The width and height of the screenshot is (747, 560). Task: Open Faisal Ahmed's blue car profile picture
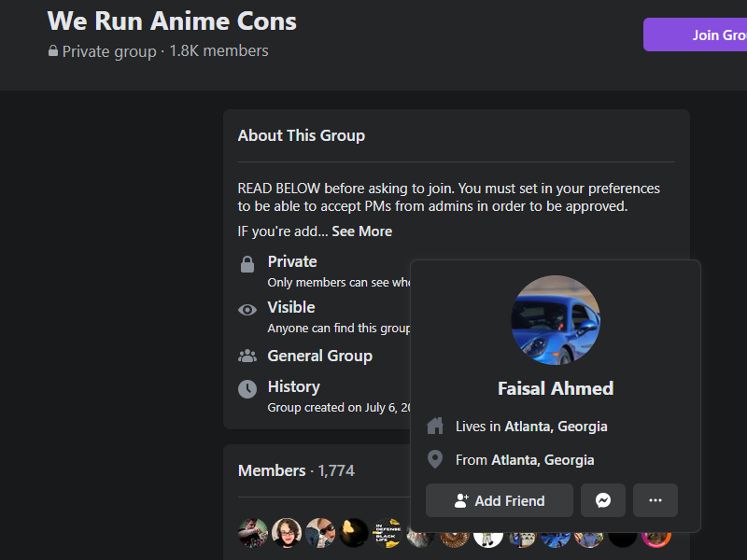point(556,320)
